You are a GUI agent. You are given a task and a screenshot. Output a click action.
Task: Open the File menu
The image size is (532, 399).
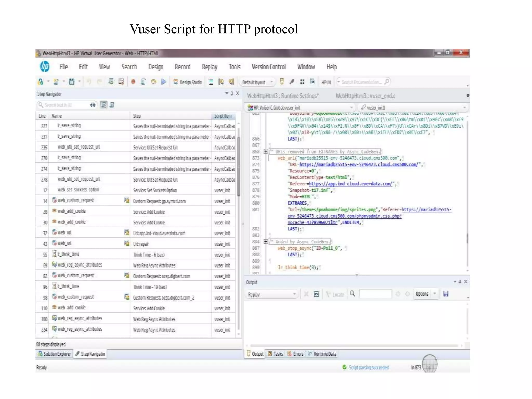(64, 67)
